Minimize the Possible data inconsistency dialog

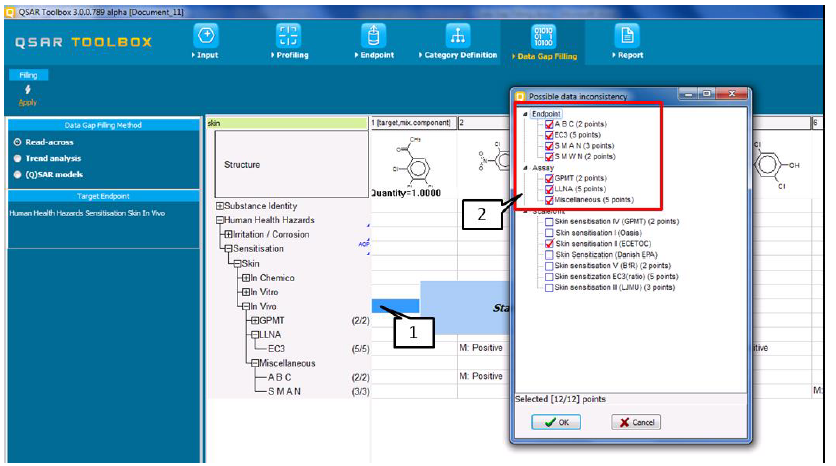(688, 94)
